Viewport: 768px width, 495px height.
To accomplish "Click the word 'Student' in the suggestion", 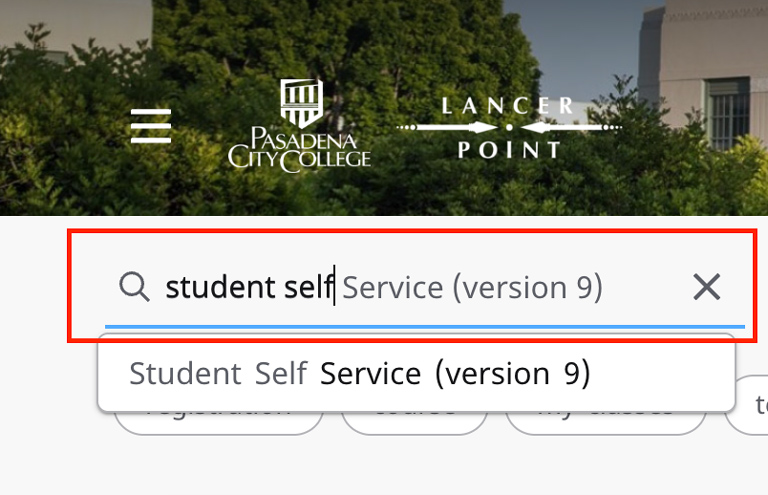I will click(185, 374).
